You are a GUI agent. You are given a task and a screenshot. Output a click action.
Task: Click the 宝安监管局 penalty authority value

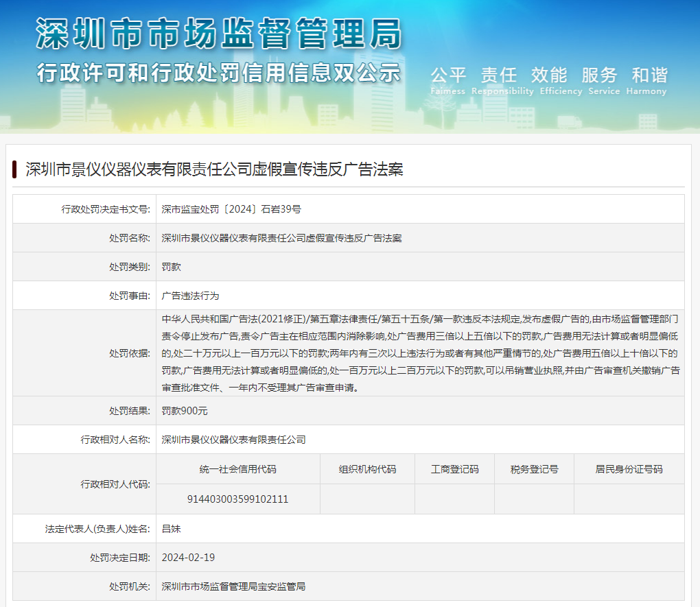(x=233, y=586)
